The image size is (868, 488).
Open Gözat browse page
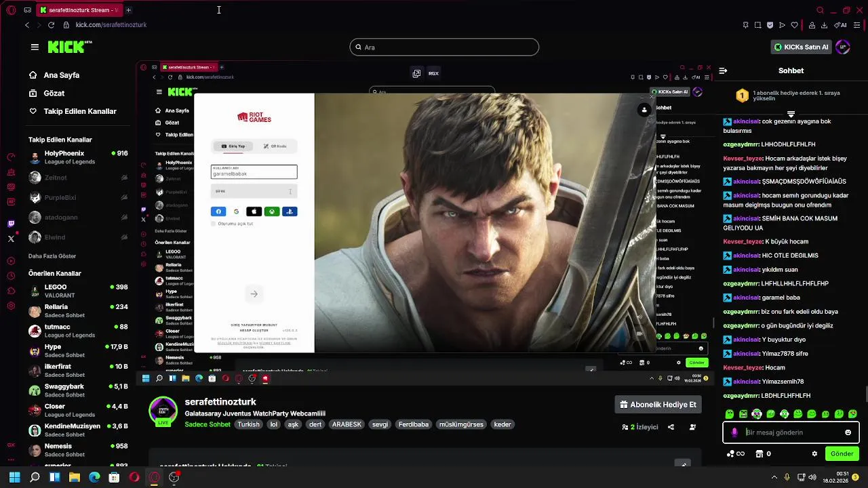pyautogui.click(x=47, y=94)
